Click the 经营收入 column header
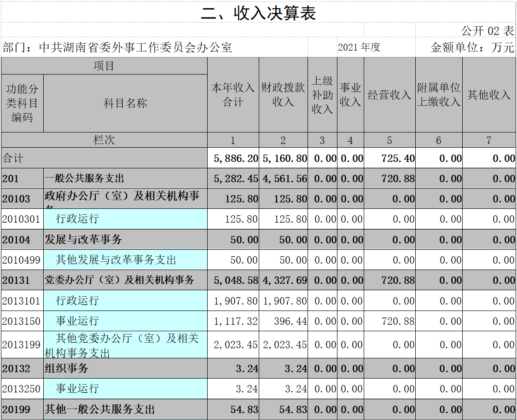 (x=389, y=95)
